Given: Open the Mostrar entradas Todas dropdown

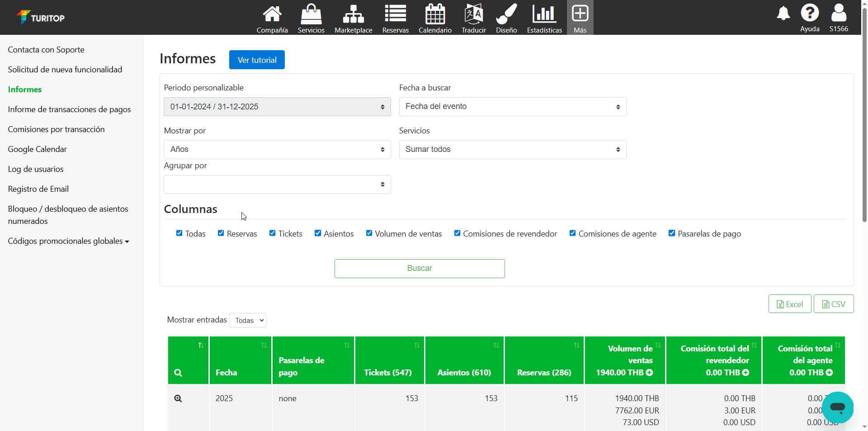Looking at the screenshot, I should coord(248,320).
